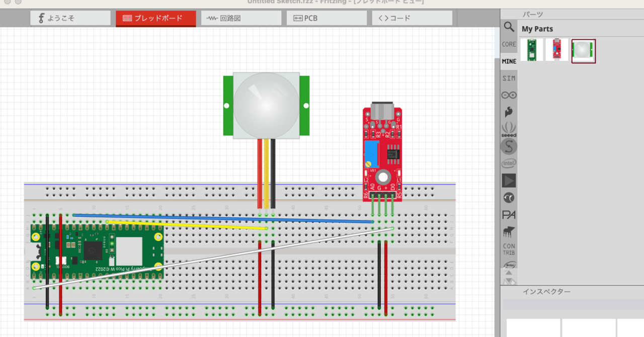Image resolution: width=644 pixels, height=337 pixels.
Task: Select the red touch sensor module thumbnail
Action: [557, 50]
